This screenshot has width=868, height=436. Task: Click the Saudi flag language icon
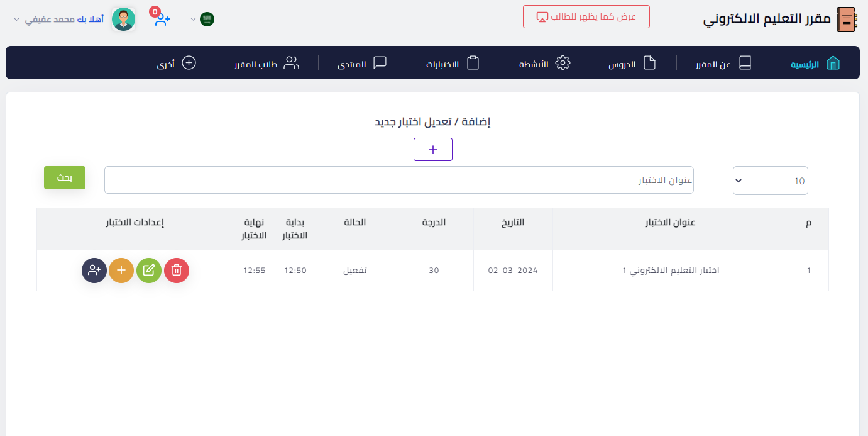point(207,20)
